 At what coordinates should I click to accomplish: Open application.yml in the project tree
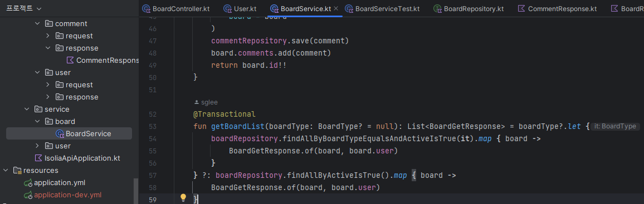click(x=60, y=183)
